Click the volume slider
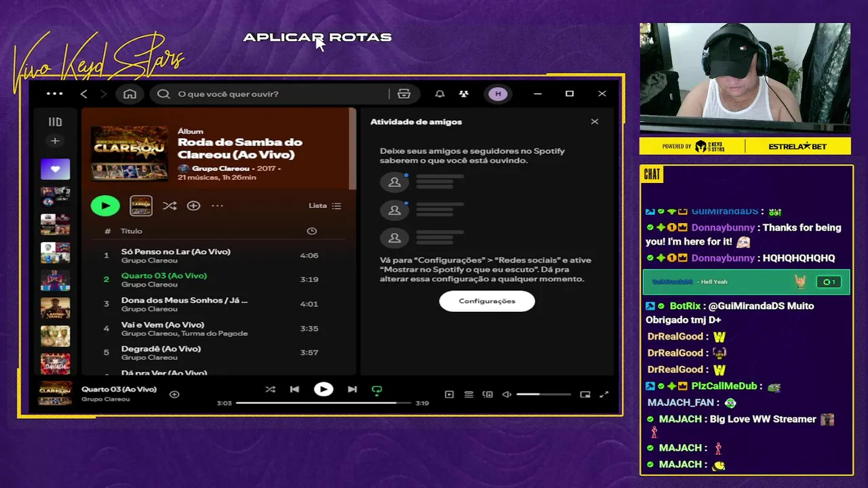Image resolution: width=868 pixels, height=488 pixels. (x=543, y=394)
